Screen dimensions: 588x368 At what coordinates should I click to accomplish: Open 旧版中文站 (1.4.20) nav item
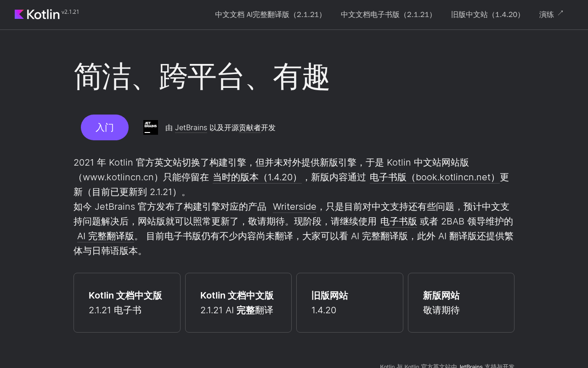pyautogui.click(x=488, y=15)
